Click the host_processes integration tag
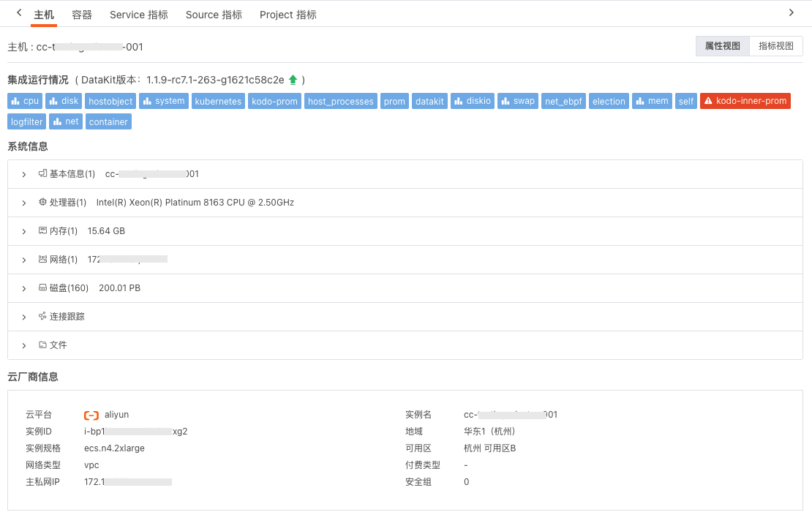The height and width of the screenshot is (523, 812). [x=341, y=101]
